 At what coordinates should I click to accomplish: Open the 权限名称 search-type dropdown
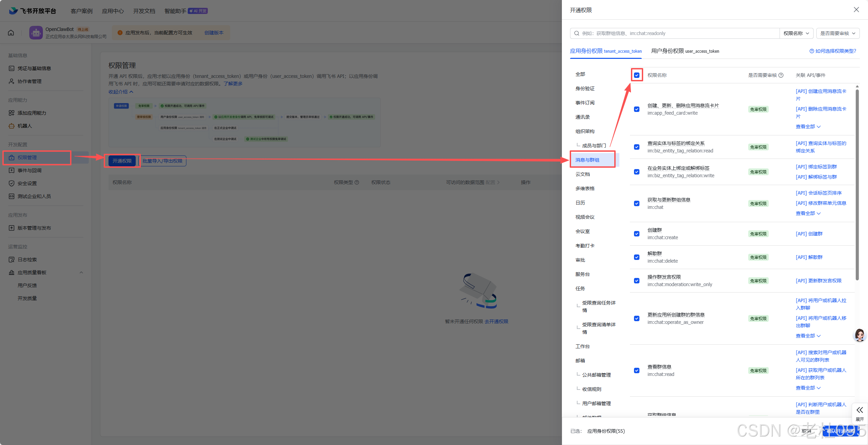(796, 33)
